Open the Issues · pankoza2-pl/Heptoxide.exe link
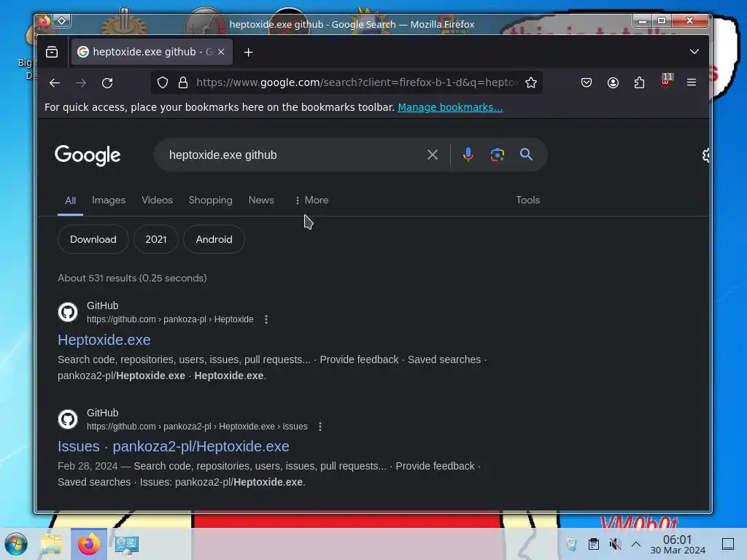The image size is (747, 560). pos(174,447)
